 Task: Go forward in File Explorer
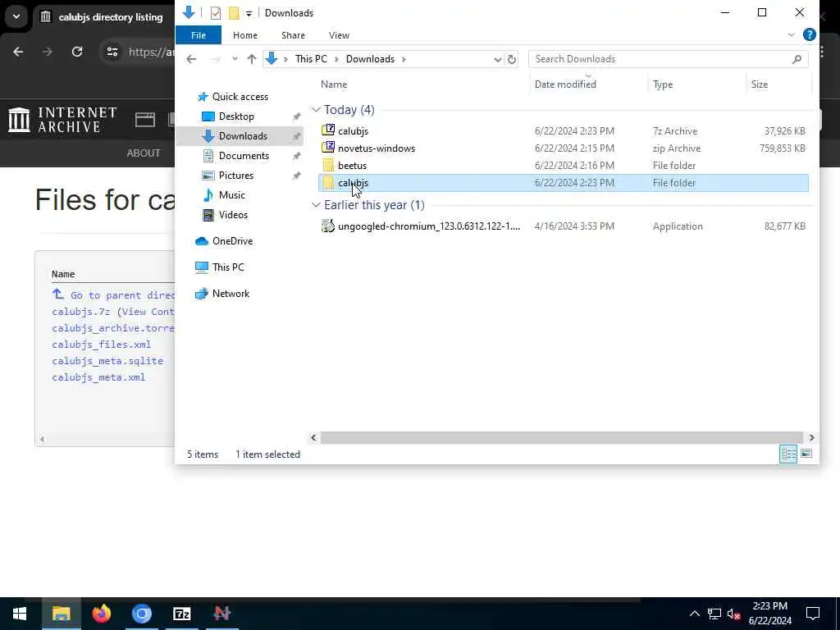tap(215, 59)
